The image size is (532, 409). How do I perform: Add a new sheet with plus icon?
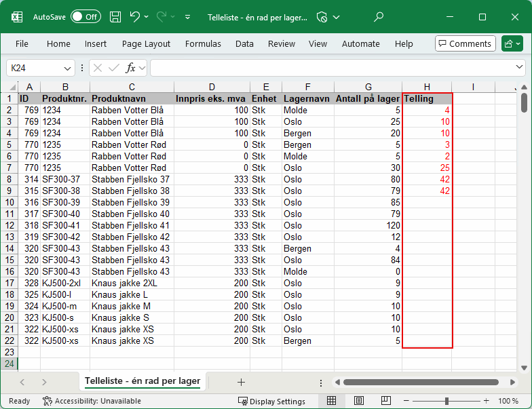click(x=241, y=382)
